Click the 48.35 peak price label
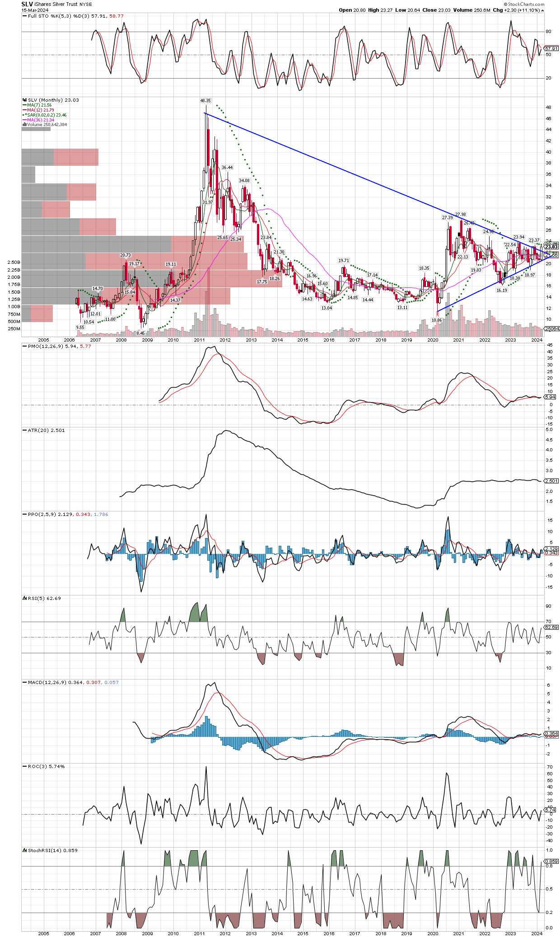 click(x=205, y=100)
